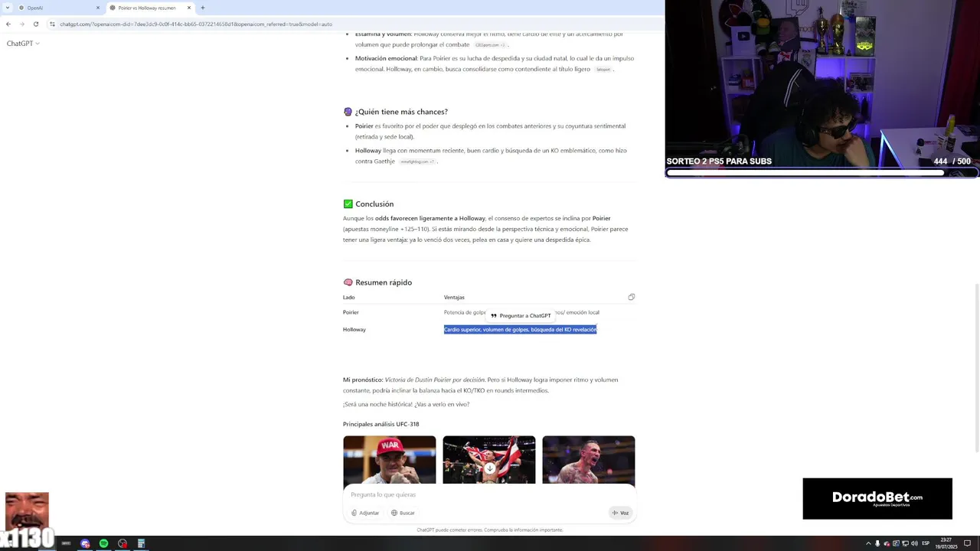
Task: Open the thumbnail of shouting fighter
Action: [589, 460]
